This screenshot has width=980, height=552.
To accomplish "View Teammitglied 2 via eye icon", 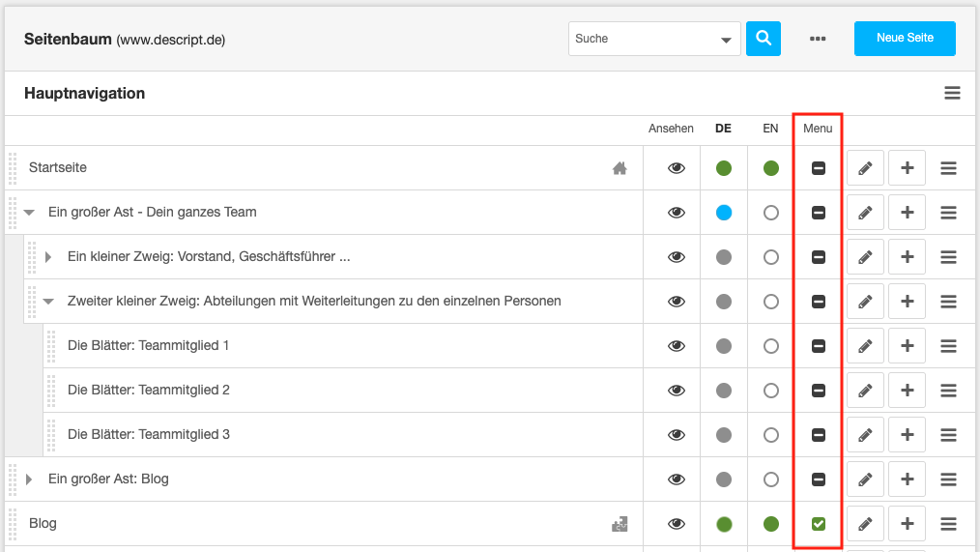I will (677, 391).
